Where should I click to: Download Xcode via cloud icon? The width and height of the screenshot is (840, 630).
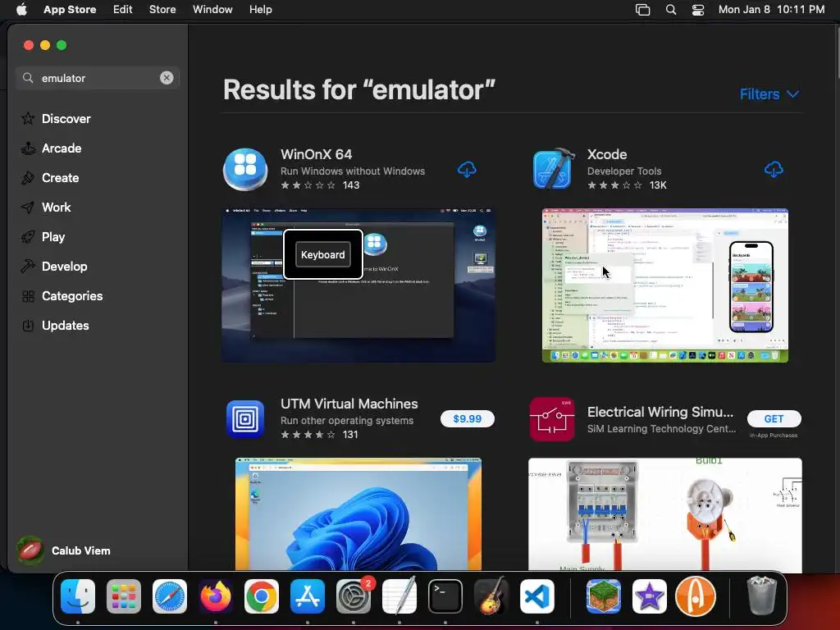(773, 170)
